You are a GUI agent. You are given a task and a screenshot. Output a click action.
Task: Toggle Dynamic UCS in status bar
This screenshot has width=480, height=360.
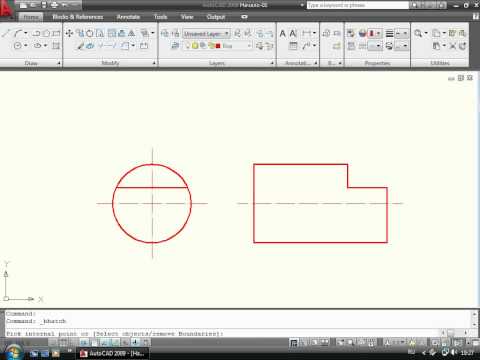pyautogui.click(x=115, y=342)
